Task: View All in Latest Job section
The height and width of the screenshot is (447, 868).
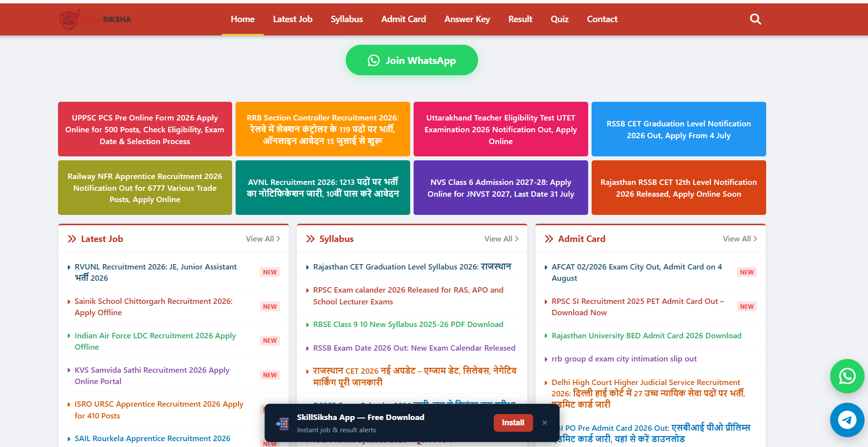Action: coord(263,239)
